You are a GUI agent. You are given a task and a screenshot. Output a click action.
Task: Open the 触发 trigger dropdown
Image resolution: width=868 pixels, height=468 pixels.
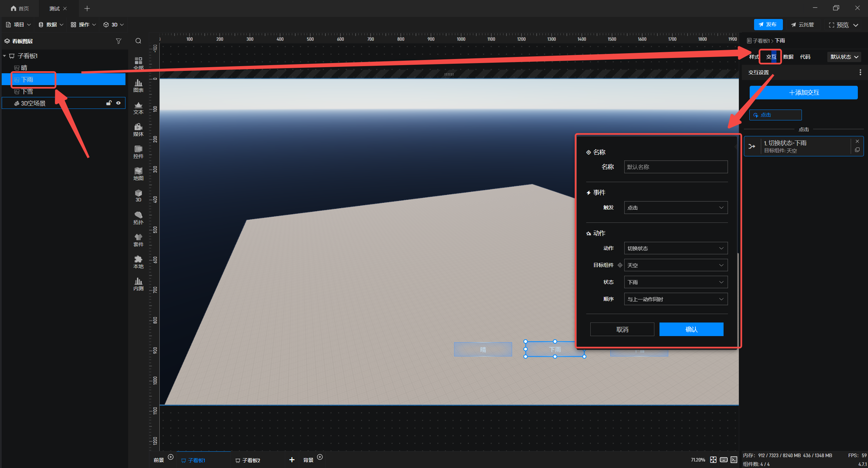[x=675, y=208]
